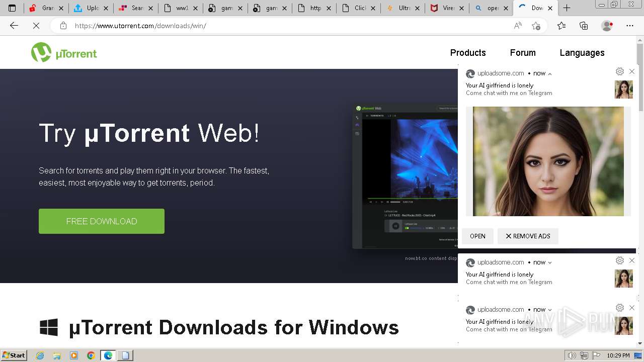
Task: Stop loading the page
Action: coord(36,26)
